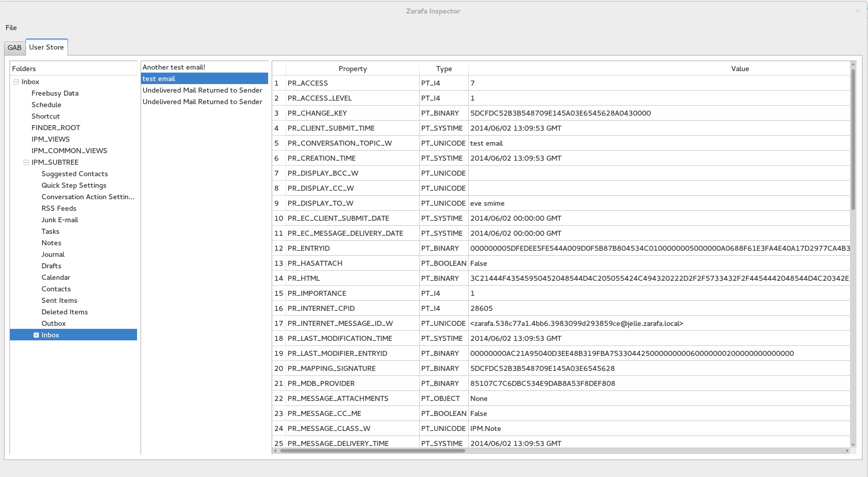This screenshot has height=477, width=868.
Task: Select the User Store tab
Action: point(47,47)
